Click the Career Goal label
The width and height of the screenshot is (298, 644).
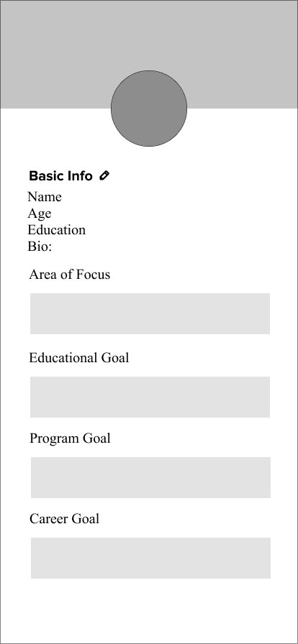point(64,519)
